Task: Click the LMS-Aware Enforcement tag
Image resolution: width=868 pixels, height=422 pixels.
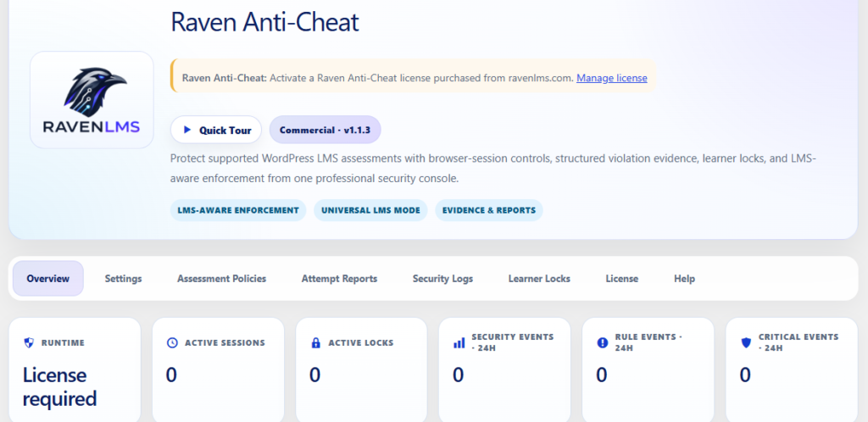Action: (x=238, y=210)
